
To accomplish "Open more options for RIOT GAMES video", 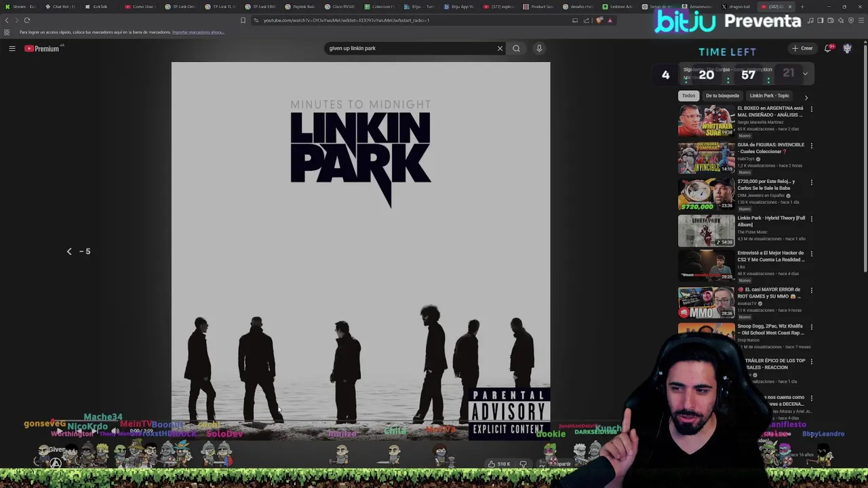I will tap(811, 290).
